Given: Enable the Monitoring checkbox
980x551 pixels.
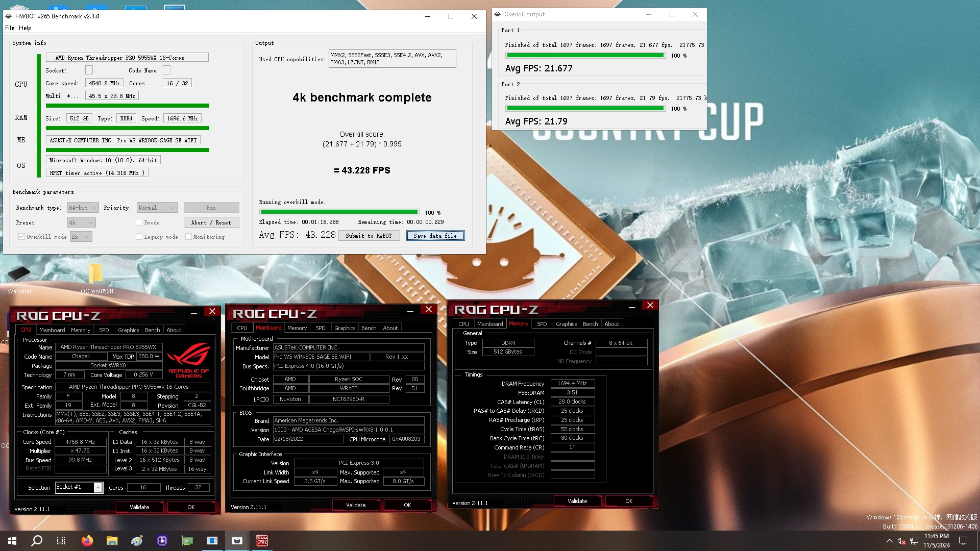Looking at the screenshot, I should pos(188,237).
